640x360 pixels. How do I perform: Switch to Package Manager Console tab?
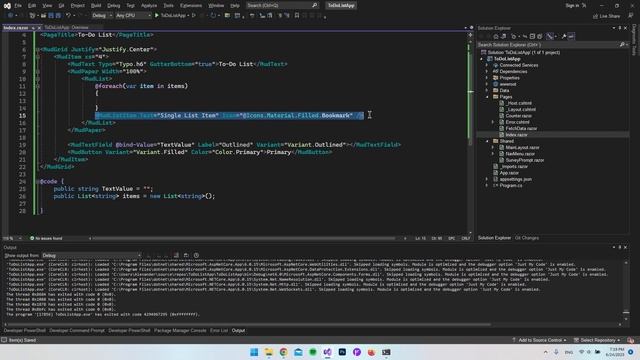[x=180, y=331]
